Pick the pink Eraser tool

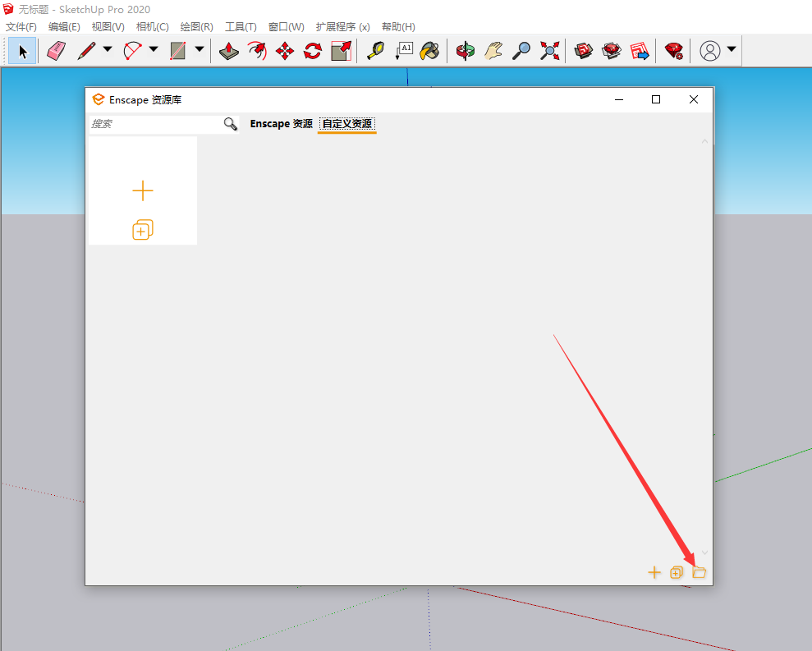(56, 51)
